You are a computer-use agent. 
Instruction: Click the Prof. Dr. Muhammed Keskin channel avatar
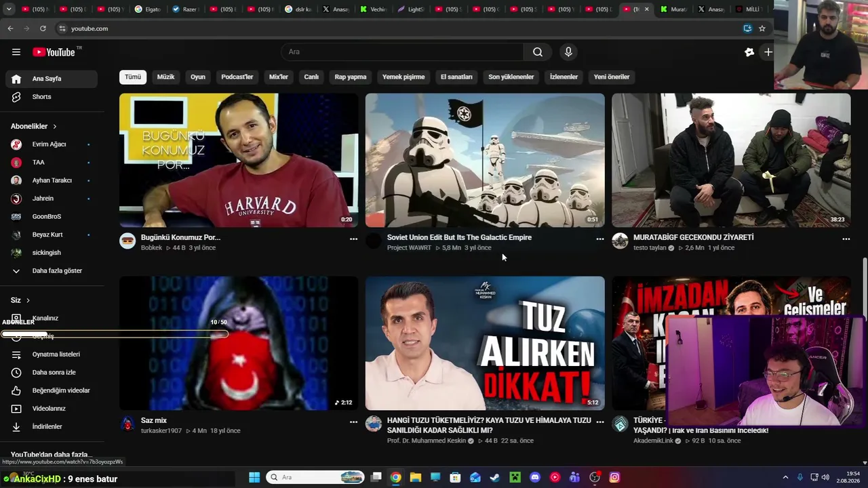[x=374, y=424]
